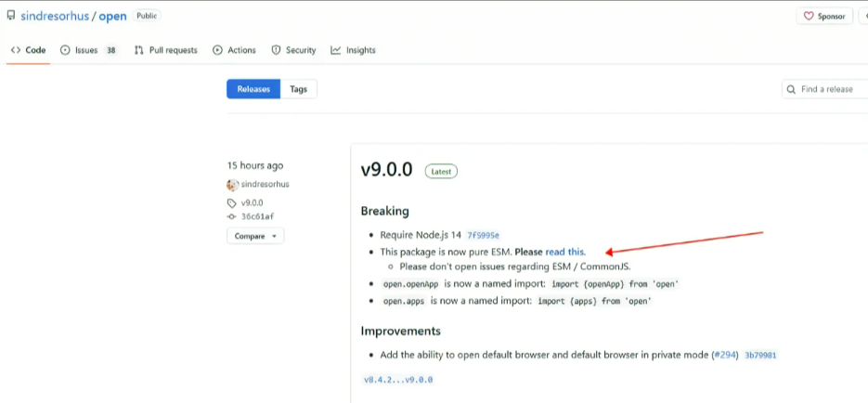Open the v8.4.2...v9.0.0 comparison link
Viewport: 868px width, 403px height.
(398, 380)
